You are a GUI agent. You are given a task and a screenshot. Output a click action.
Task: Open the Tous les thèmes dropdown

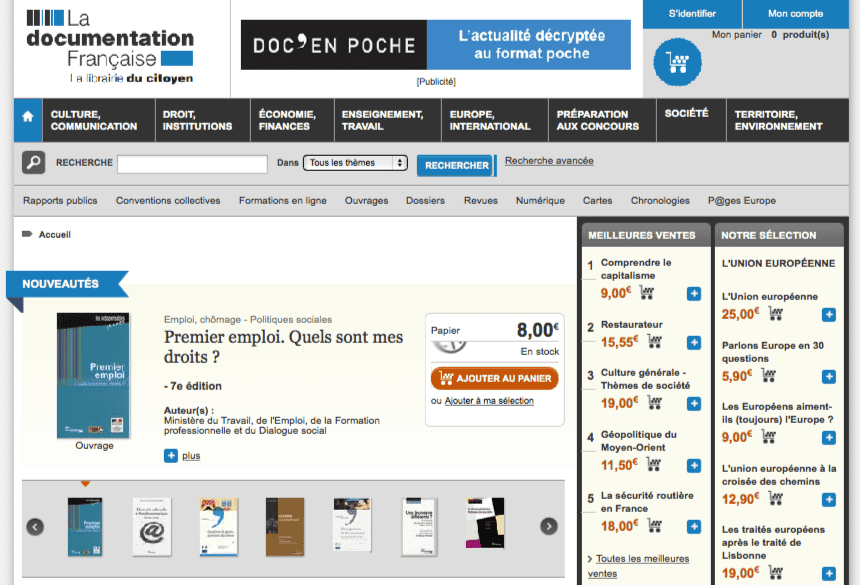355,163
